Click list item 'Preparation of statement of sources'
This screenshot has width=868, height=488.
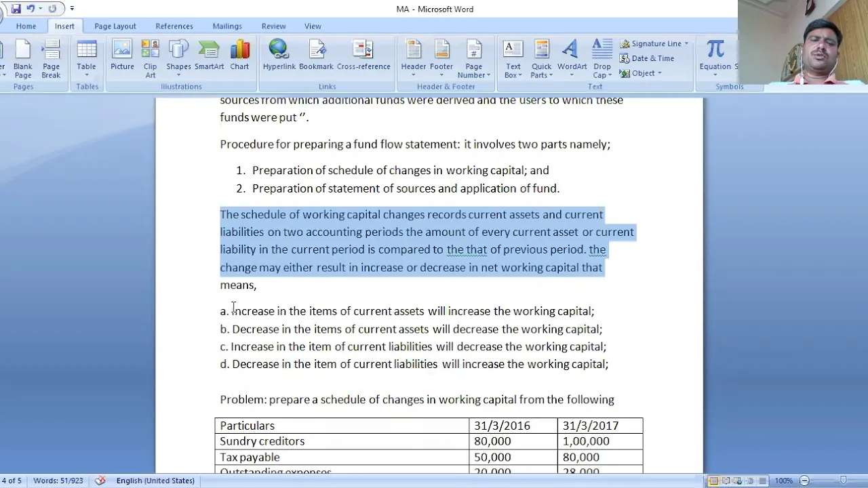pyautogui.click(x=406, y=188)
